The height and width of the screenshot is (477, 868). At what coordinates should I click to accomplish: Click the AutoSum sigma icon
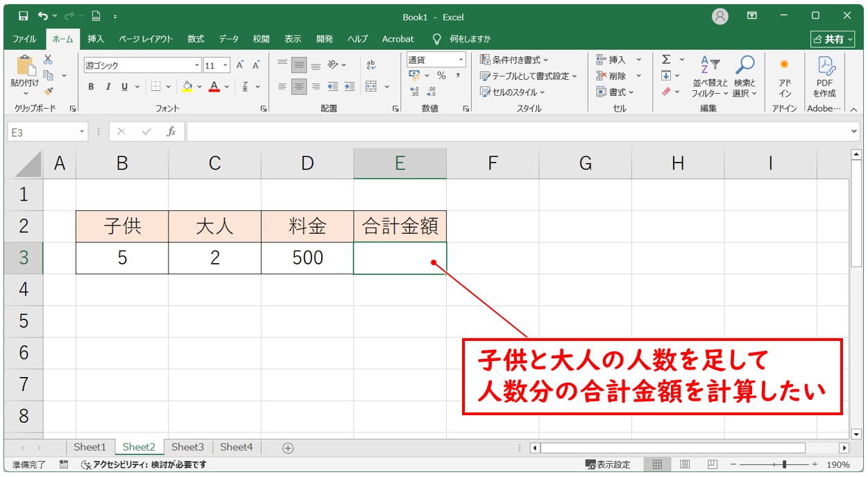(x=666, y=60)
